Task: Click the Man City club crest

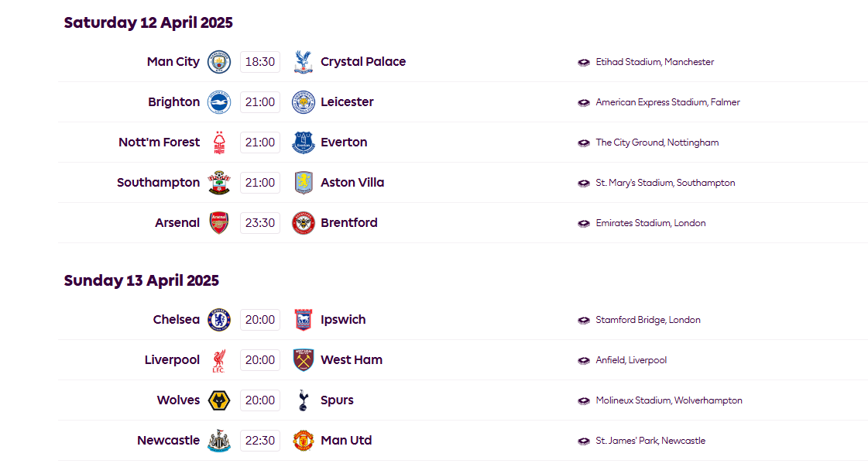Action: pyautogui.click(x=219, y=62)
